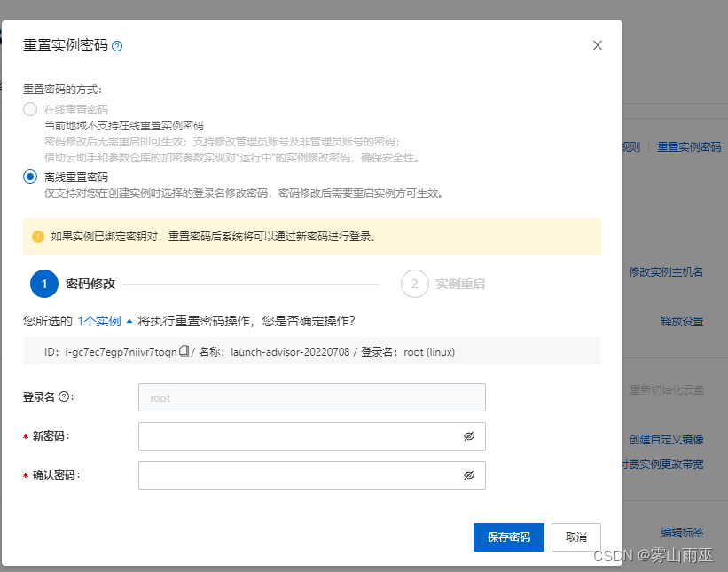
Task: Click the text 当前地域不支持在线重置实例密码
Action: coord(124,126)
